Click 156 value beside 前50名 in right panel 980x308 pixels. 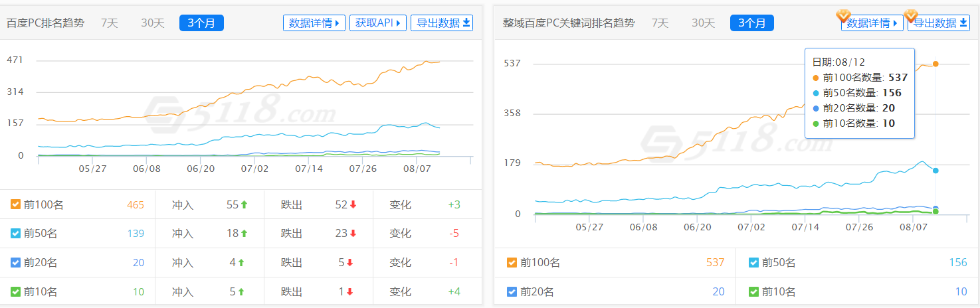(x=958, y=263)
